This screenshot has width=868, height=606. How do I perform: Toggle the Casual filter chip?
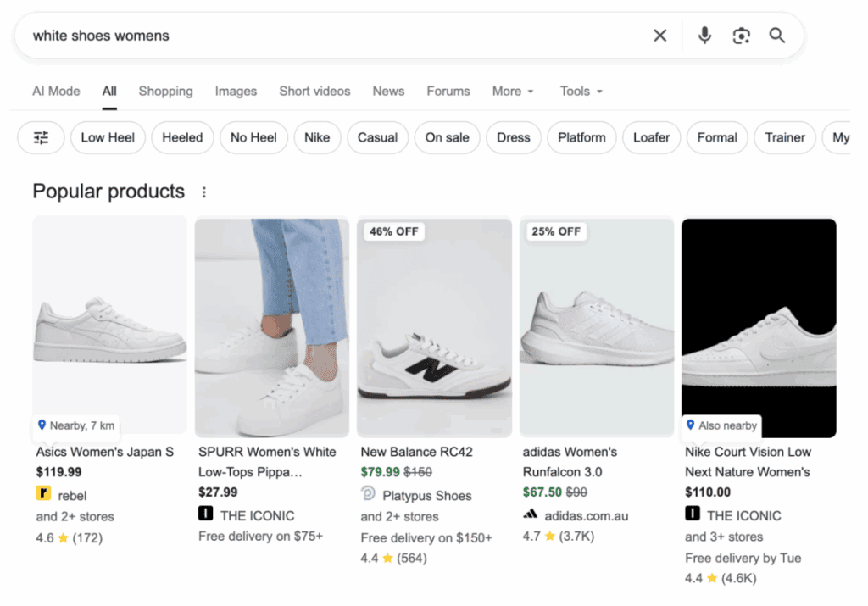pyautogui.click(x=377, y=137)
